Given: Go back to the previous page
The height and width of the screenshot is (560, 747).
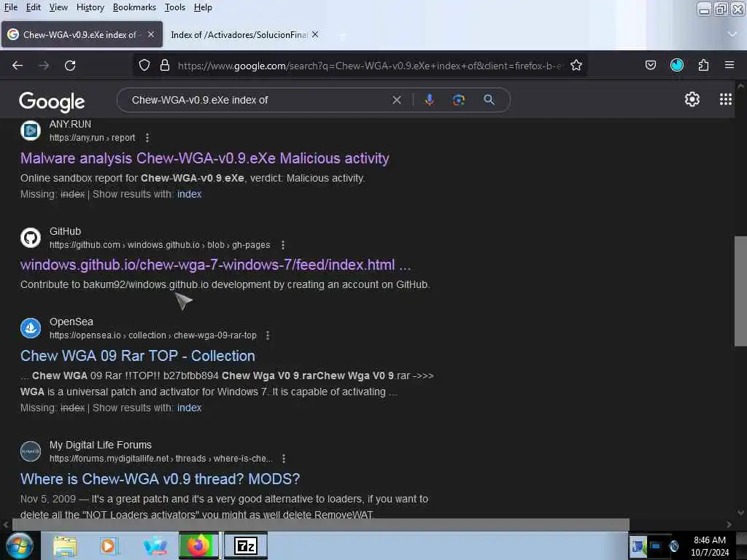Looking at the screenshot, I should click(18, 65).
